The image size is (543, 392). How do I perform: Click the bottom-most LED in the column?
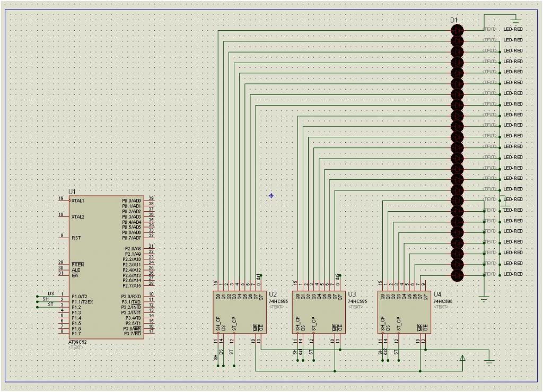457,276
